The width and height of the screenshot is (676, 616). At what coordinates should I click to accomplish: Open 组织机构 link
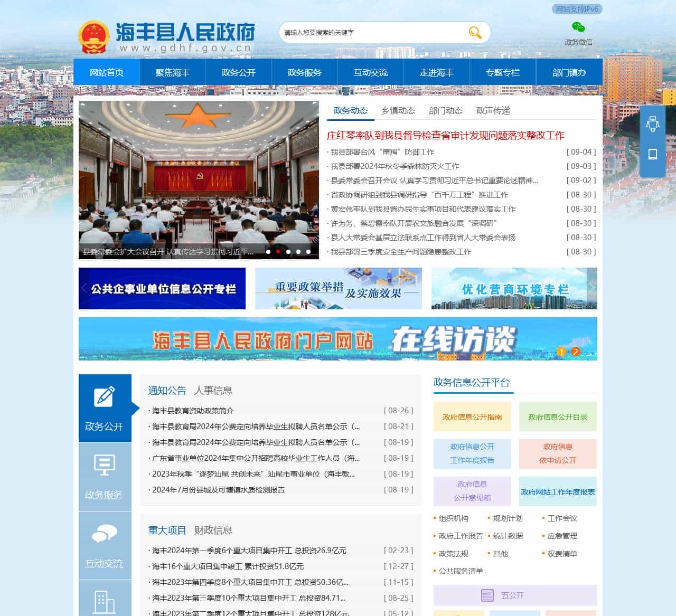[x=454, y=518]
